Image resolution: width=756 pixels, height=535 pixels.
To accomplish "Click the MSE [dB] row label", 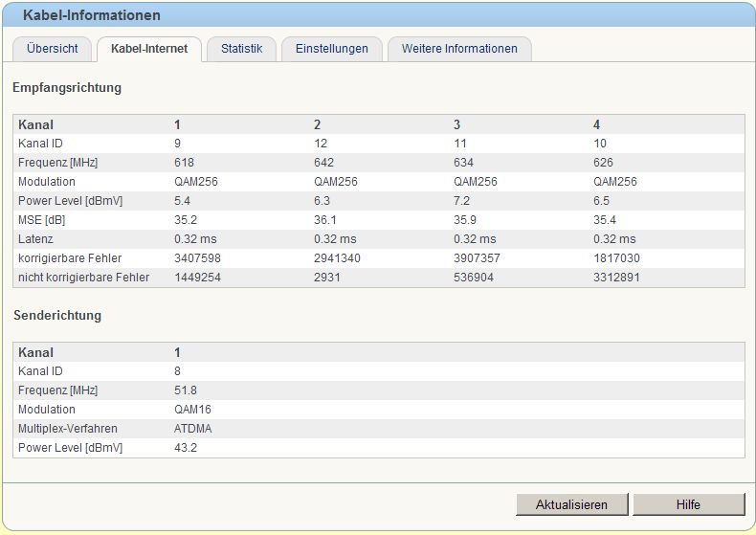I will [x=41, y=220].
